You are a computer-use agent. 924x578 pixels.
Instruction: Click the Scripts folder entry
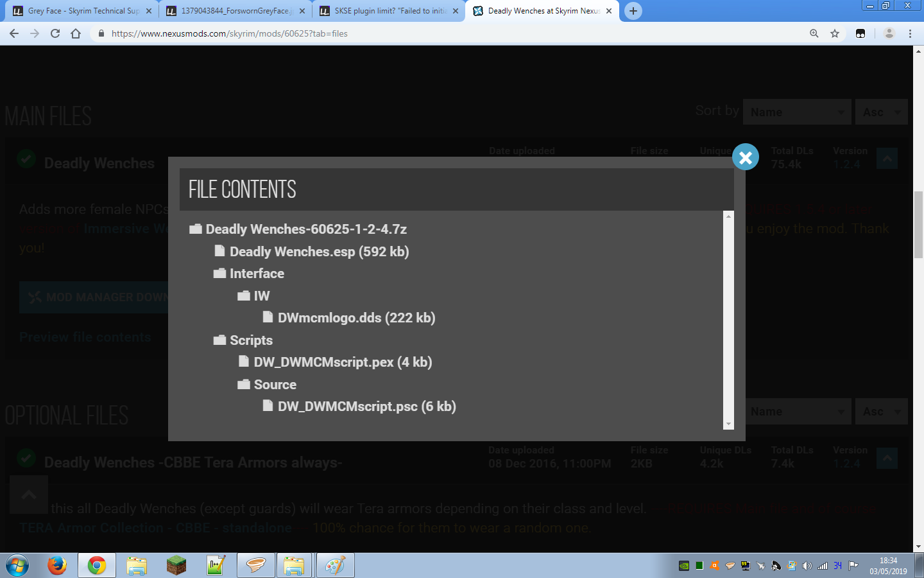pyautogui.click(x=243, y=340)
